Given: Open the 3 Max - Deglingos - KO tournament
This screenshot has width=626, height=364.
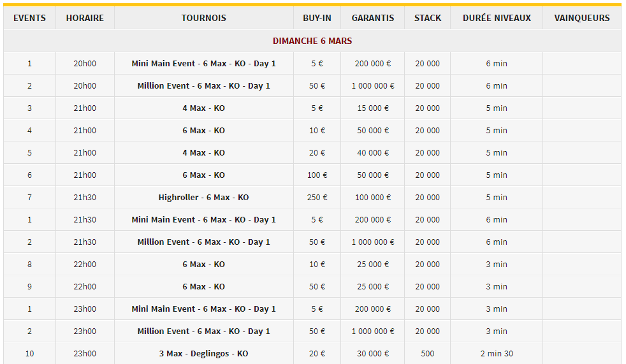Looking at the screenshot, I should tap(203, 354).
